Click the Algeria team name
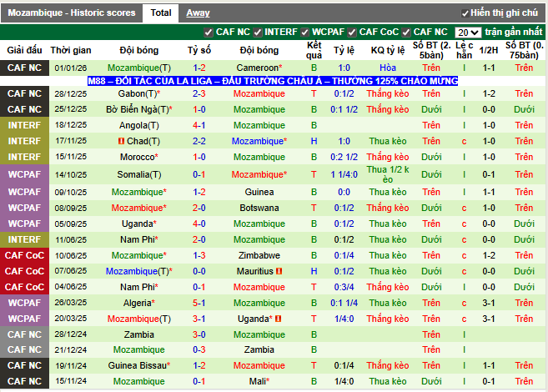 (139, 303)
